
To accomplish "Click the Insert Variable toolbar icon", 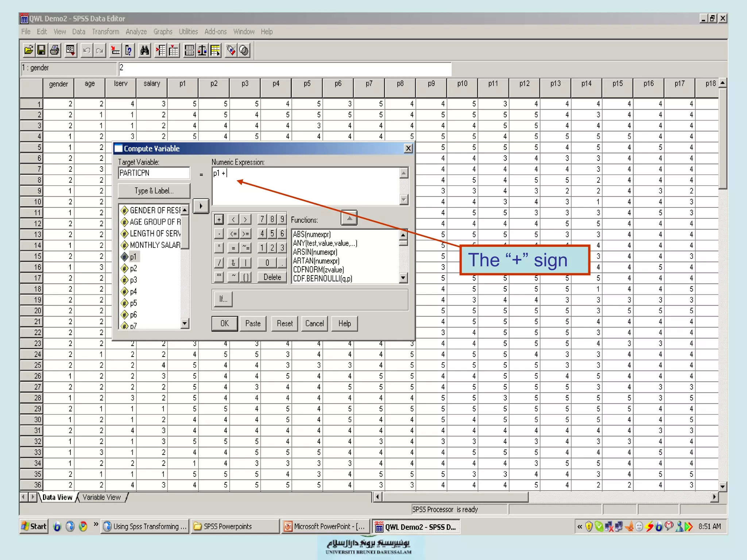I will [x=174, y=50].
